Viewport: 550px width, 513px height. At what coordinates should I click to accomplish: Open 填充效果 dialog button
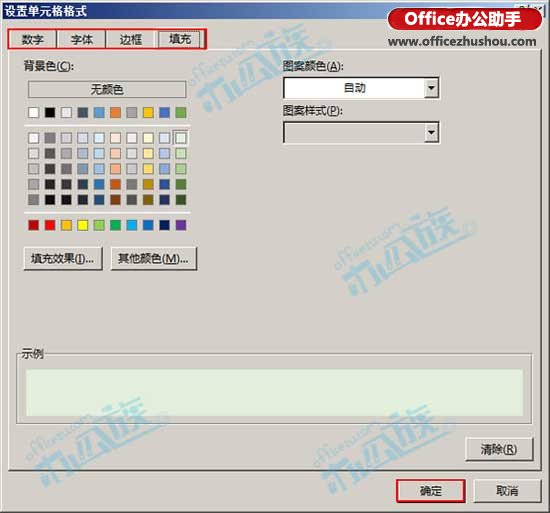point(63,258)
